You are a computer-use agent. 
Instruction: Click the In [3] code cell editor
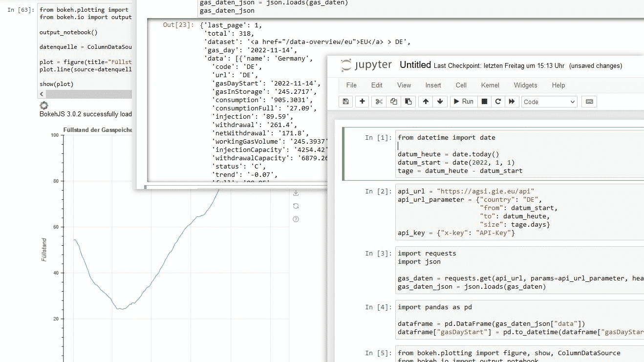pos(520,270)
